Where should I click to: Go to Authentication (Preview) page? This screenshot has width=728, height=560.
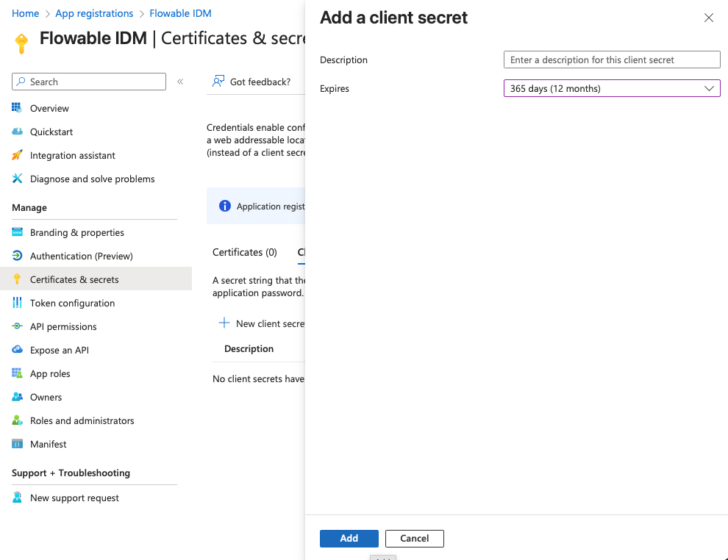tap(81, 256)
